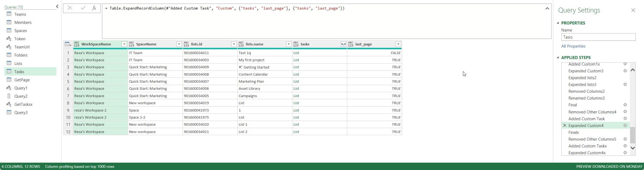This screenshot has width=644, height=170.
Task: Click the 901600041973 lists.id cell
Action: tap(210, 110)
